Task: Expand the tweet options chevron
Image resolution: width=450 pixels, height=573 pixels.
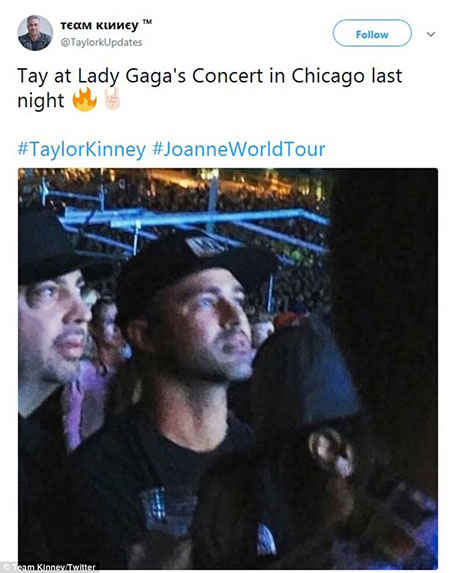Action: coord(431,34)
